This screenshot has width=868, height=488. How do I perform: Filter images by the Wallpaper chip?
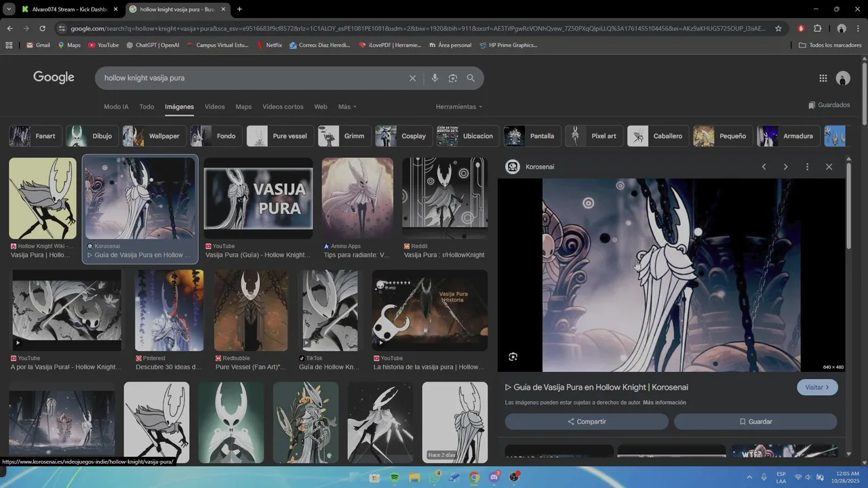pos(154,136)
